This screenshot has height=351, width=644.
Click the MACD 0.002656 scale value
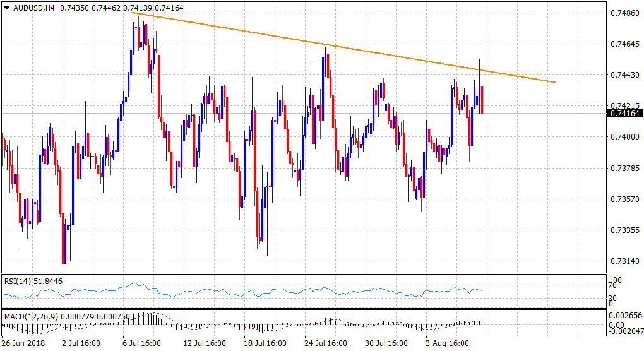626,316
